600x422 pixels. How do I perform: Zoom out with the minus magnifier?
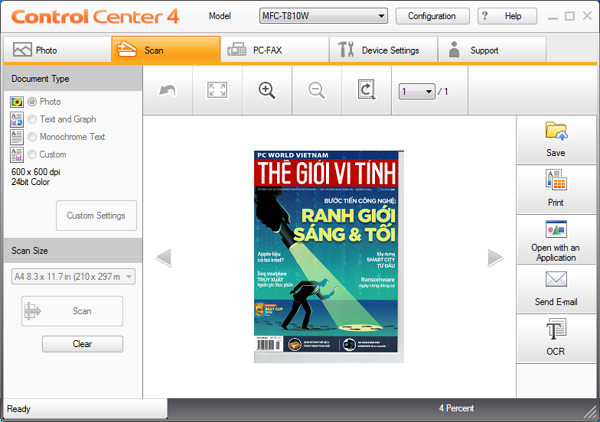(x=317, y=91)
